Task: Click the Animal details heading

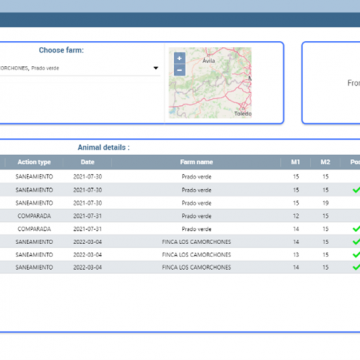Action: tap(104, 147)
